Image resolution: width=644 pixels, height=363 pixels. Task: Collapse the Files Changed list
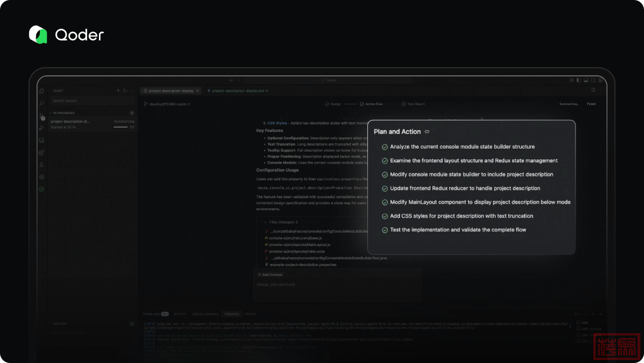(x=266, y=222)
